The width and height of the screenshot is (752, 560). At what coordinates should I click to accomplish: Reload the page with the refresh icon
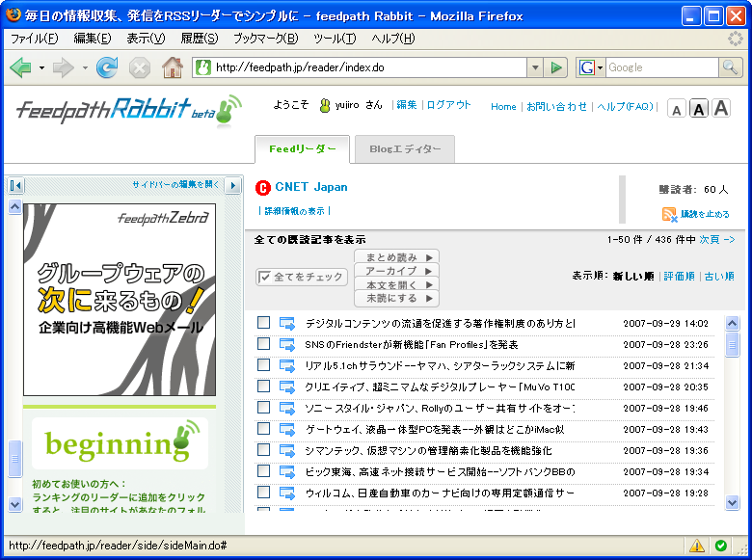tap(107, 67)
